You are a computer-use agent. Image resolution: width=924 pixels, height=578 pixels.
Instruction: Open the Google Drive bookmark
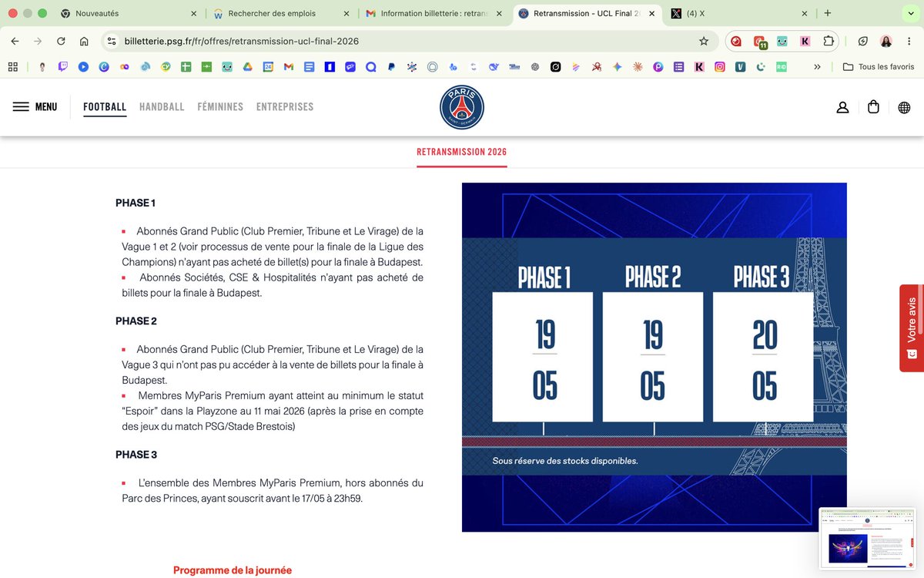point(248,67)
